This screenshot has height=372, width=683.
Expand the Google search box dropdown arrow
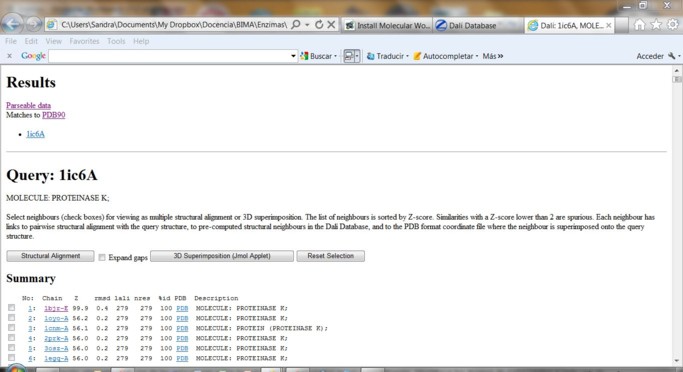click(293, 56)
